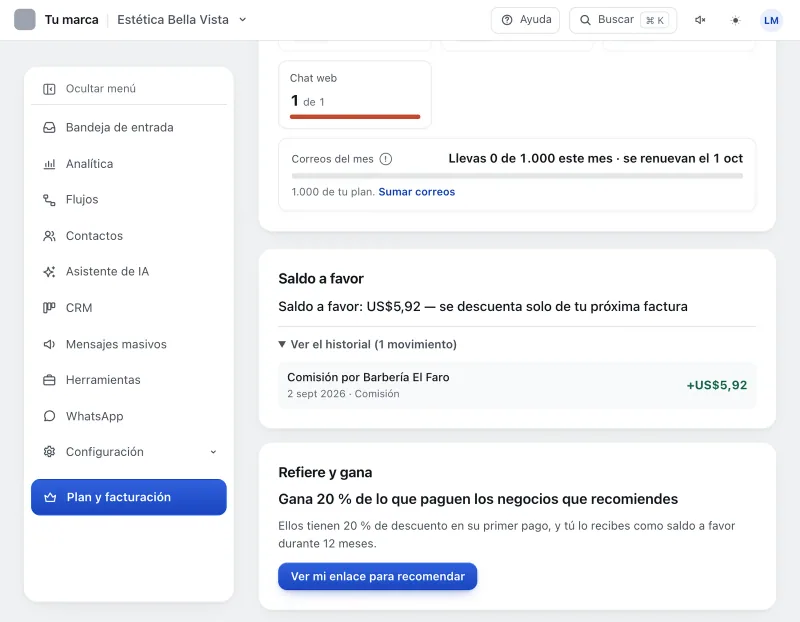Click the Sumar correos link
Image resolution: width=800 pixels, height=622 pixels.
(416, 192)
